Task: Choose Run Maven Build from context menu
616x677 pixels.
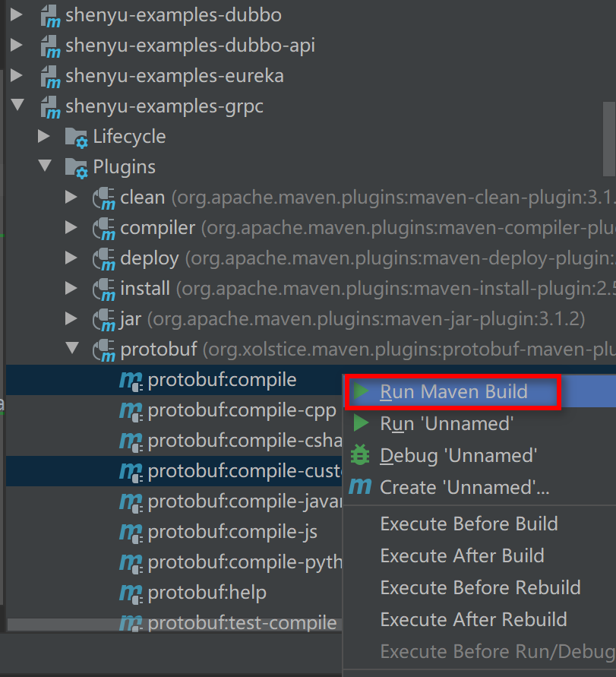Action: 453,392
